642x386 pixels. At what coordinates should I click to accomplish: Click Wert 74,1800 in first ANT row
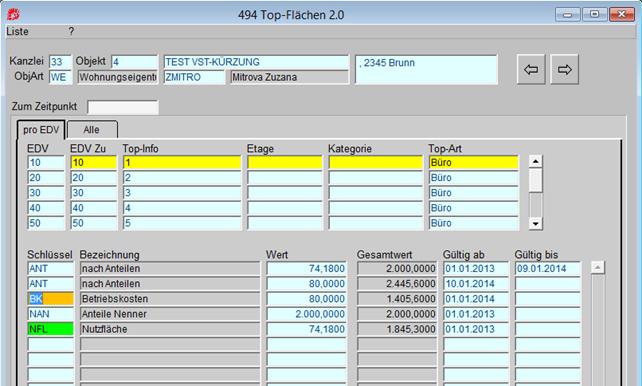pyautogui.click(x=307, y=269)
